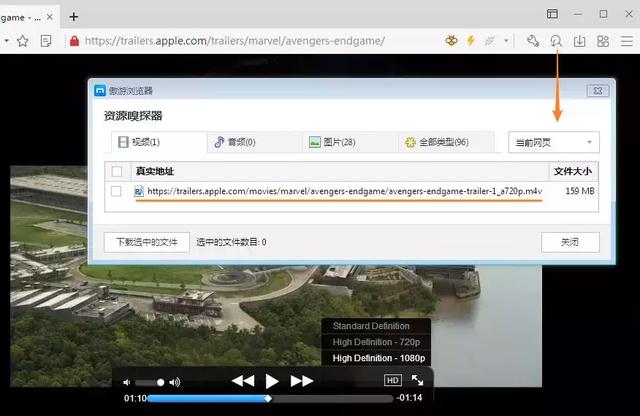Select Standard Definition quality
Image resolution: width=640 pixels, height=416 pixels.
(x=371, y=326)
